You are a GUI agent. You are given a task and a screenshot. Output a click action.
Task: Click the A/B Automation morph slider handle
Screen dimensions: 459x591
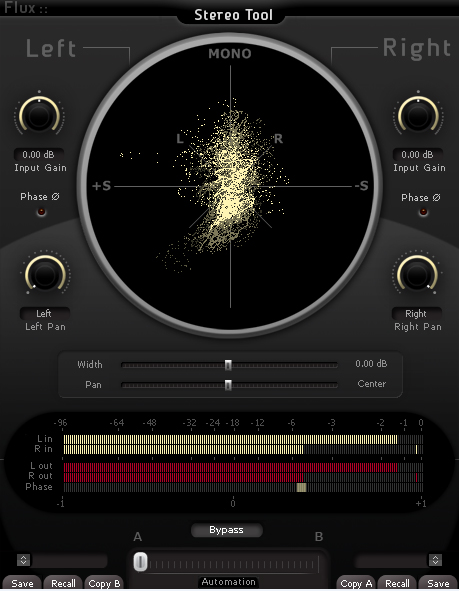pos(140,562)
